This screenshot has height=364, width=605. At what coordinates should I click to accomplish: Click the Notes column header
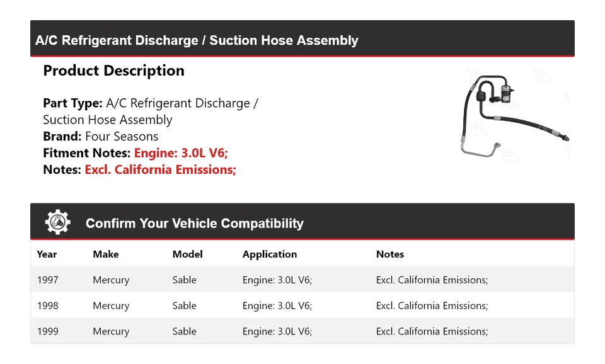coord(389,254)
